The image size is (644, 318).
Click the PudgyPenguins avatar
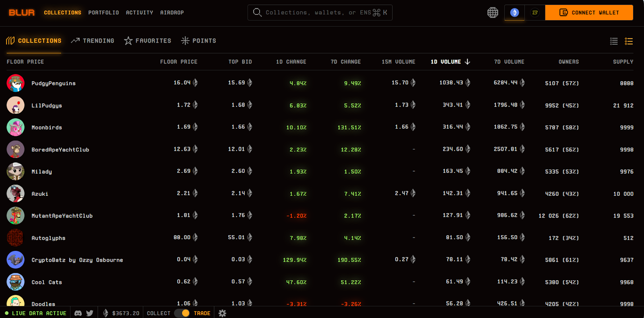point(16,83)
